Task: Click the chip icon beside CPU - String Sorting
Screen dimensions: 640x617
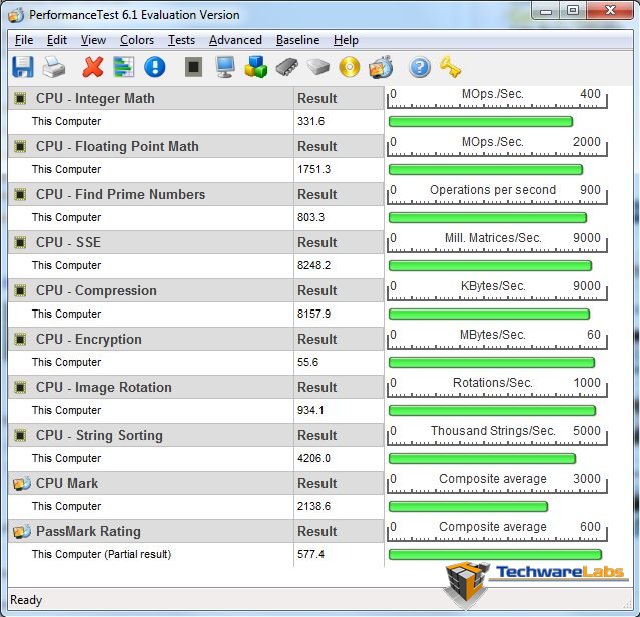Action: [20, 435]
